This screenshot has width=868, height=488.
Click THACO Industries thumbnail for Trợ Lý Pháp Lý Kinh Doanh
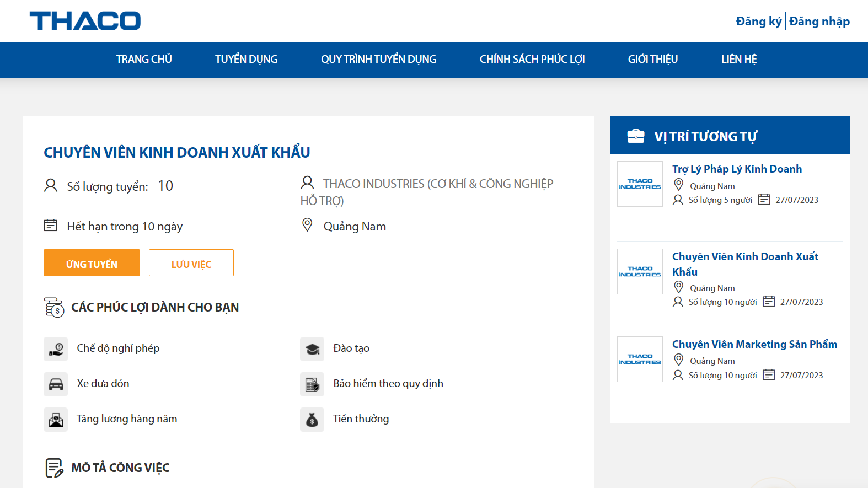click(x=640, y=184)
